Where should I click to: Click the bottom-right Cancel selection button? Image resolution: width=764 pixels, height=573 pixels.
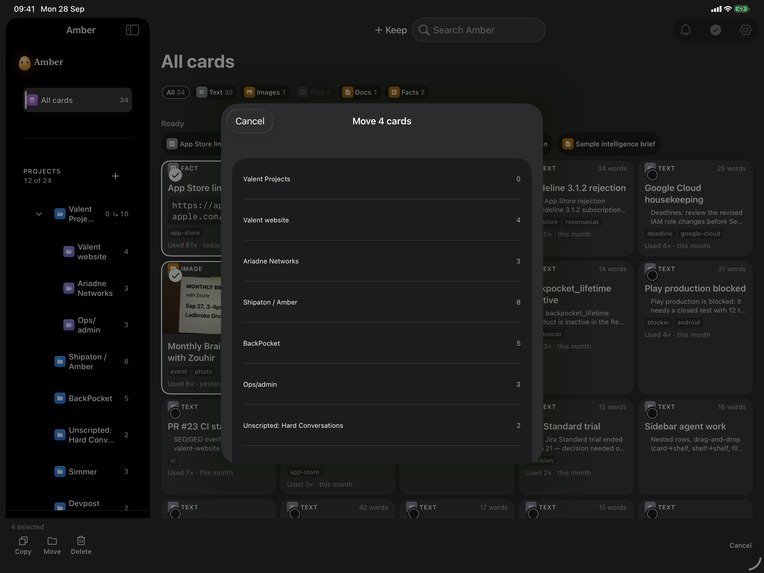coord(740,545)
